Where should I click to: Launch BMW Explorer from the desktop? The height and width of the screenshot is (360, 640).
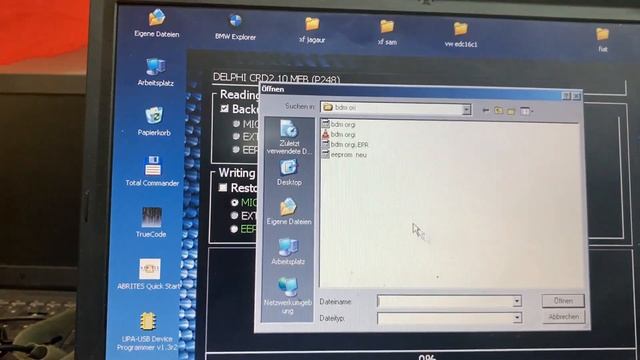(x=236, y=27)
